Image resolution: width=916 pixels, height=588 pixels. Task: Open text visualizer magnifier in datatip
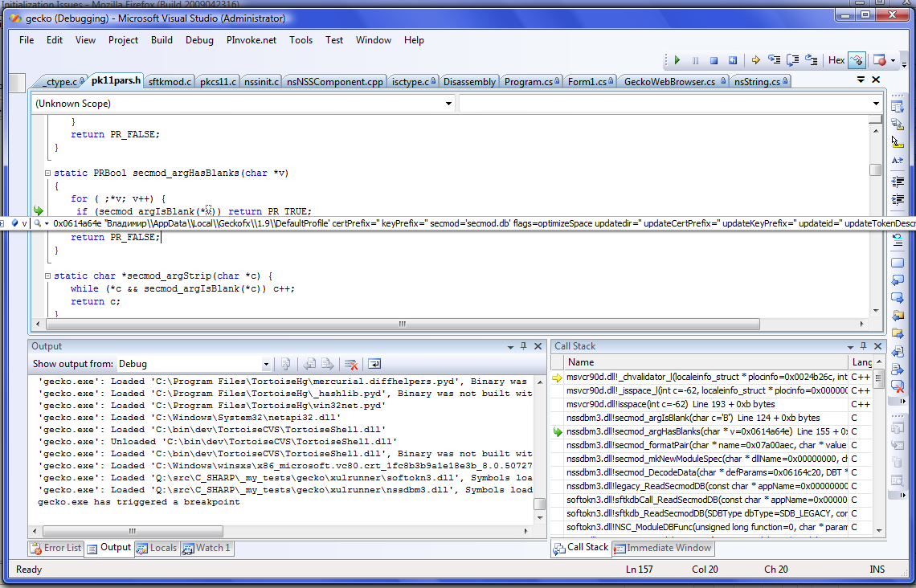tap(38, 223)
